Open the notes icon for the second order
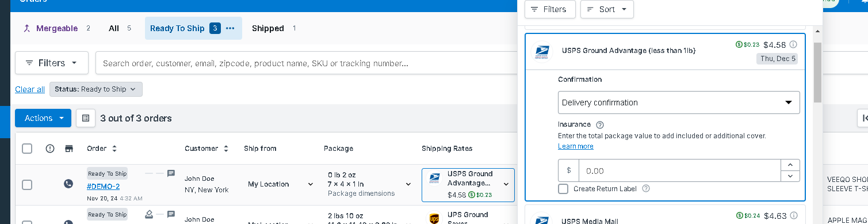868x224 pixels. click(171, 214)
